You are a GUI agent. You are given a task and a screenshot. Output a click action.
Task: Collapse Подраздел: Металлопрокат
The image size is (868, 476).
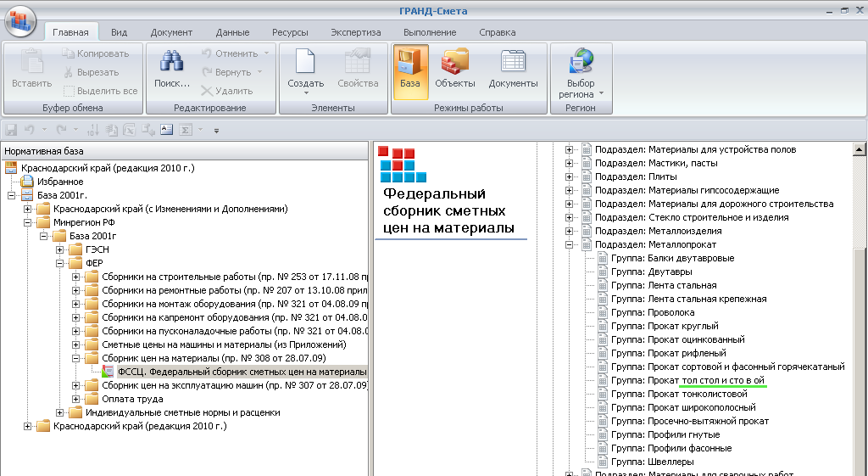pos(569,244)
